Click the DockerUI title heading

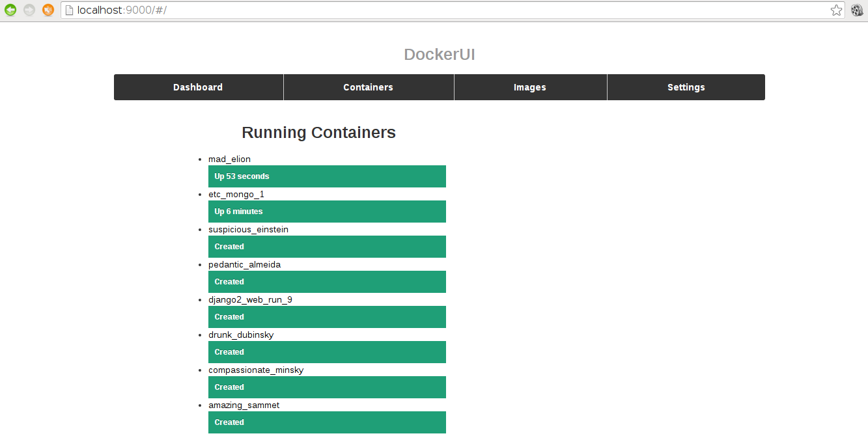tap(439, 55)
